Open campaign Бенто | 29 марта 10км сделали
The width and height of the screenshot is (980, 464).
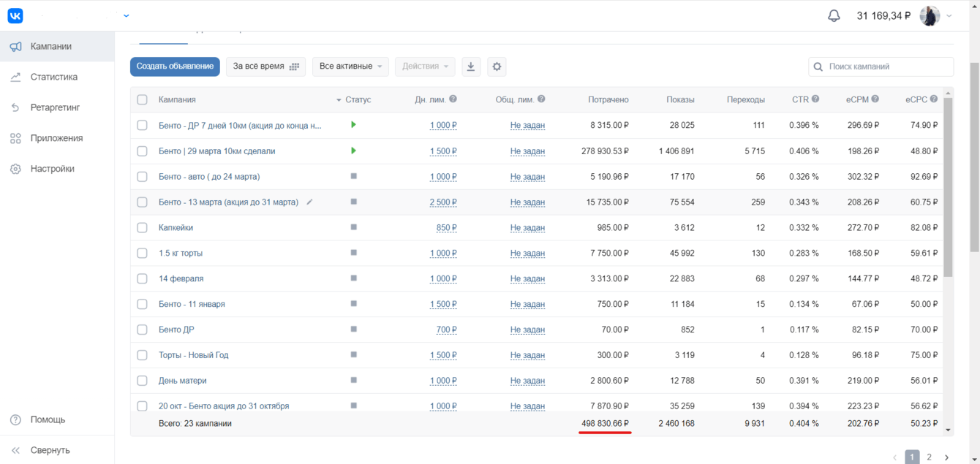point(217,151)
